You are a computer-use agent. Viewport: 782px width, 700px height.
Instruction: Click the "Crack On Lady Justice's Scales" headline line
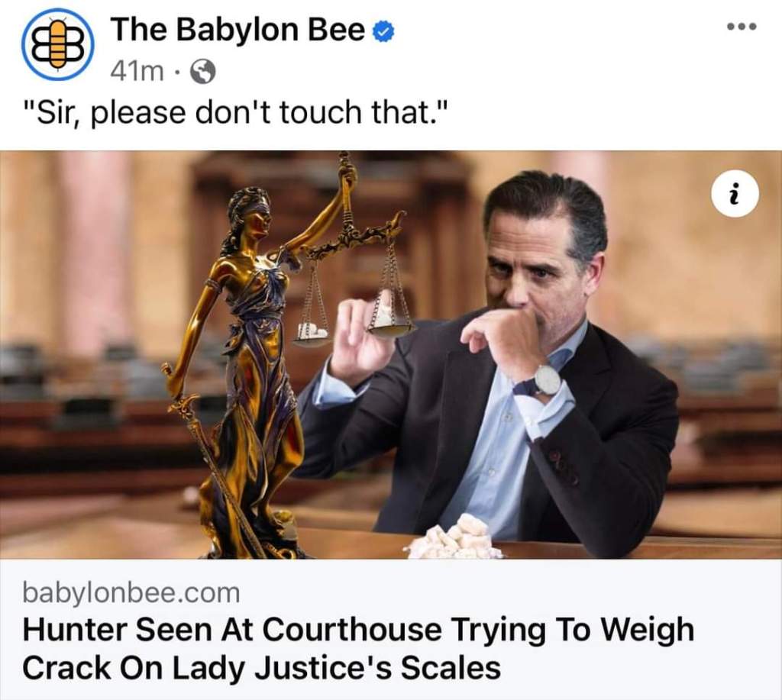point(261,667)
